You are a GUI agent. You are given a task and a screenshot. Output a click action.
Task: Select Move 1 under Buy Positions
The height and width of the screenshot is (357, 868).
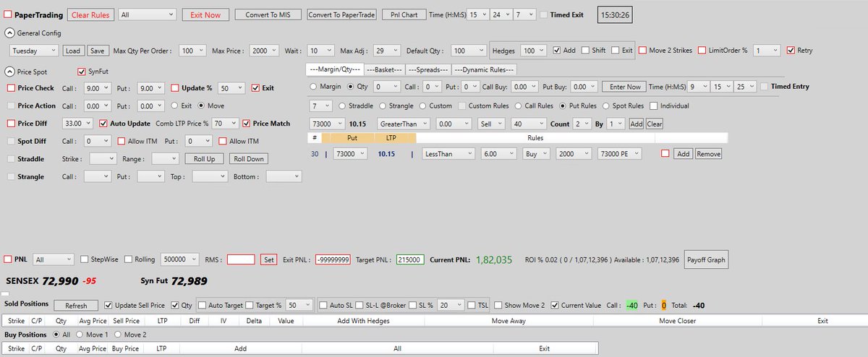(x=78, y=335)
